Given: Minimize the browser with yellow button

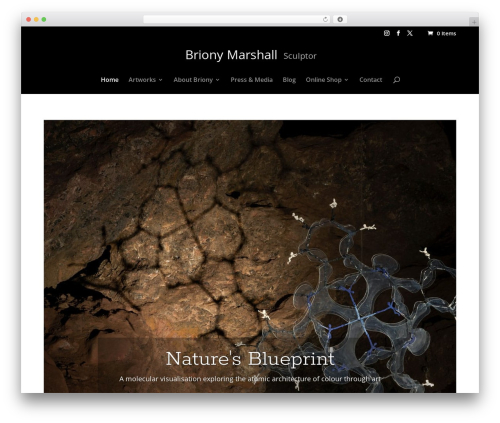Looking at the screenshot, I should (36, 19).
